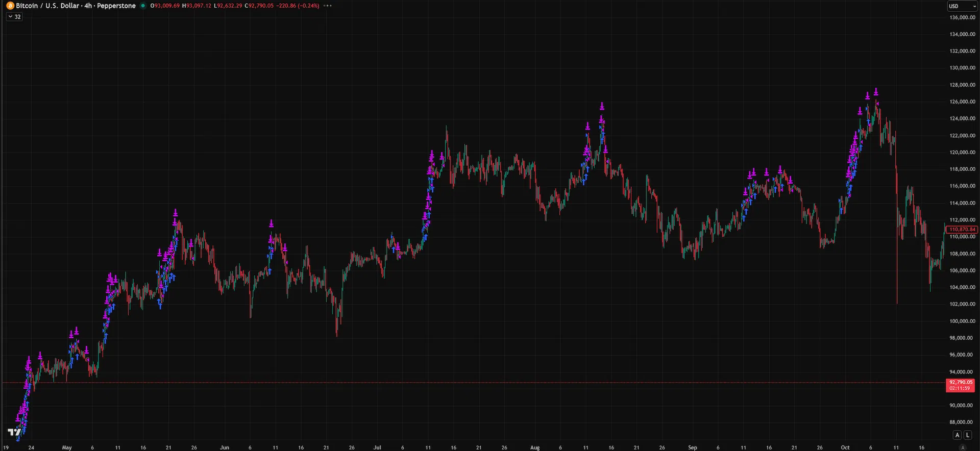The width and height of the screenshot is (980, 451).
Task: Click the 120,000.00 price axis label
Action: click(x=962, y=152)
